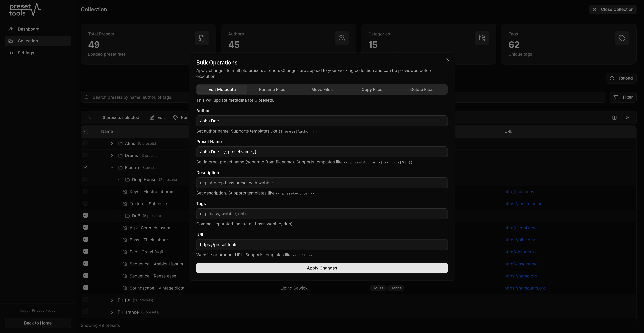The width and height of the screenshot is (644, 333).
Task: Click the Tags stat card icon
Action: tap(622, 38)
